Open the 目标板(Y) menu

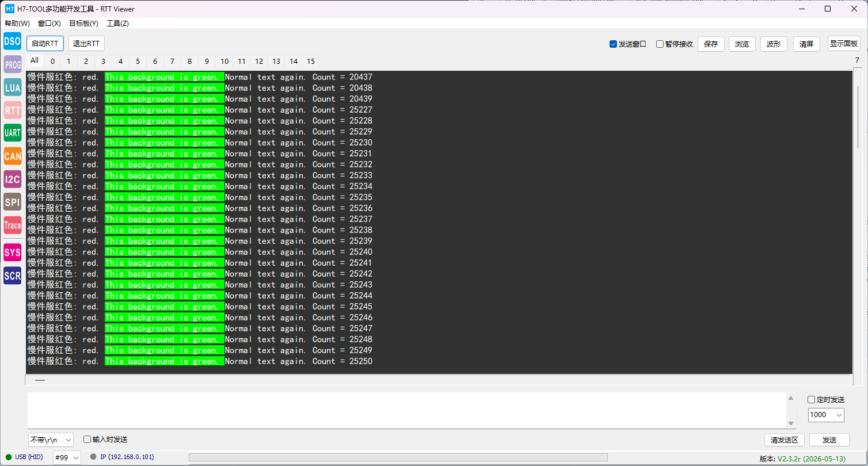(x=83, y=24)
